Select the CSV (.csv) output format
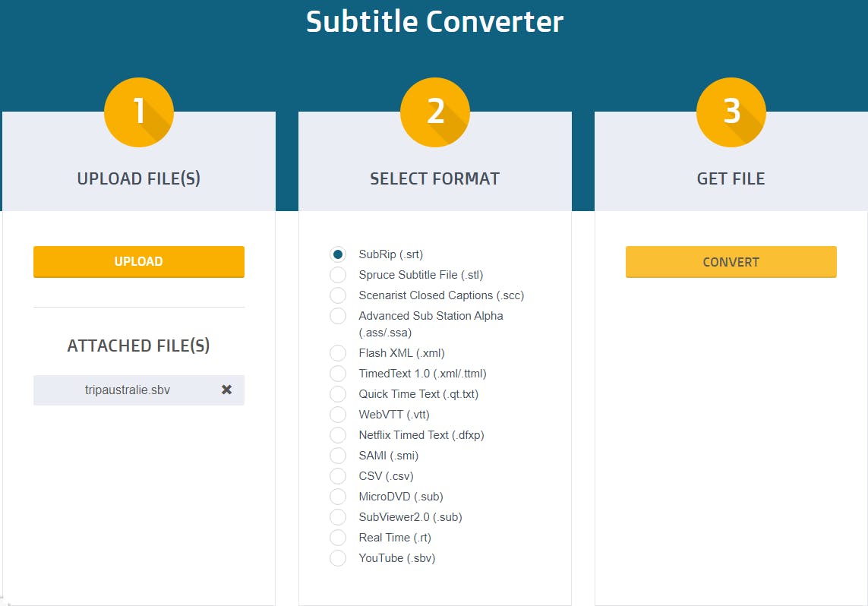868x606 pixels. tap(338, 476)
